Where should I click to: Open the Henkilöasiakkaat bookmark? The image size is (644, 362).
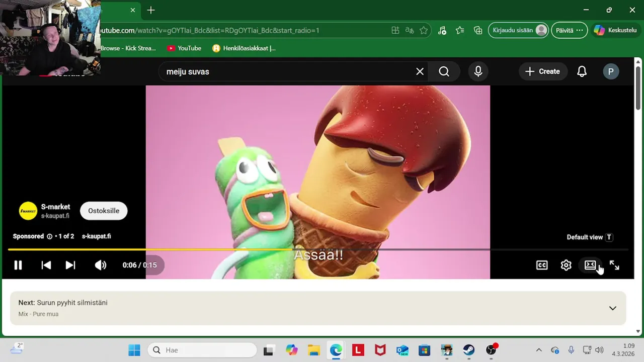coord(244,48)
